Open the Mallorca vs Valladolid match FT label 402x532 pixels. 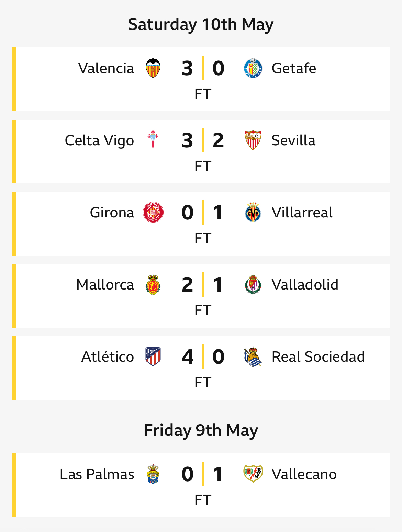[203, 310]
